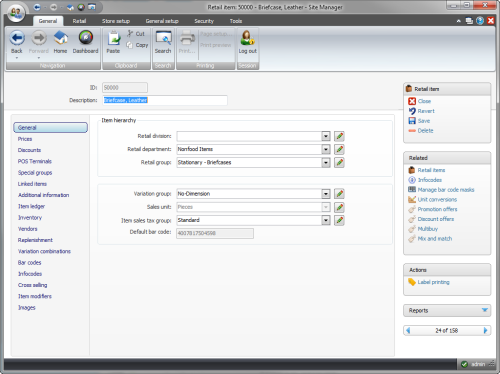Screen dimensions: 500x374
Task: Go to previous record arrow
Action: [x=408, y=330]
